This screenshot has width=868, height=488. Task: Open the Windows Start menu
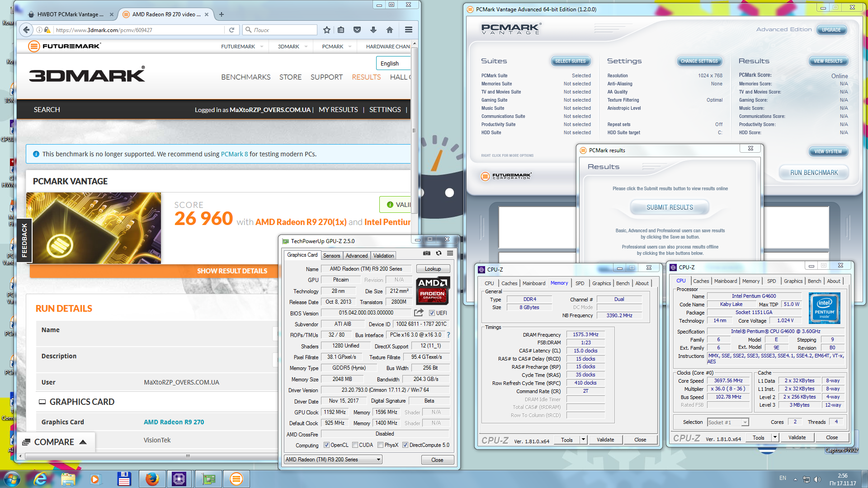click(11, 479)
